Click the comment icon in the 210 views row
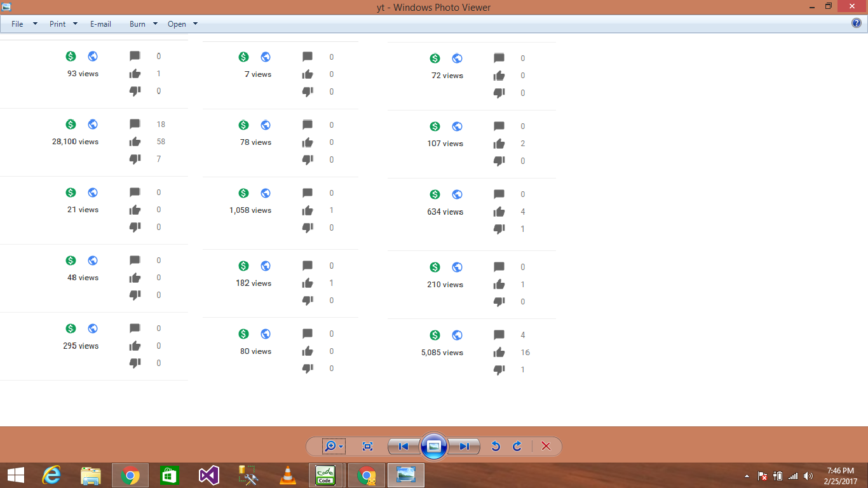This screenshot has width=868, height=488. pyautogui.click(x=499, y=267)
